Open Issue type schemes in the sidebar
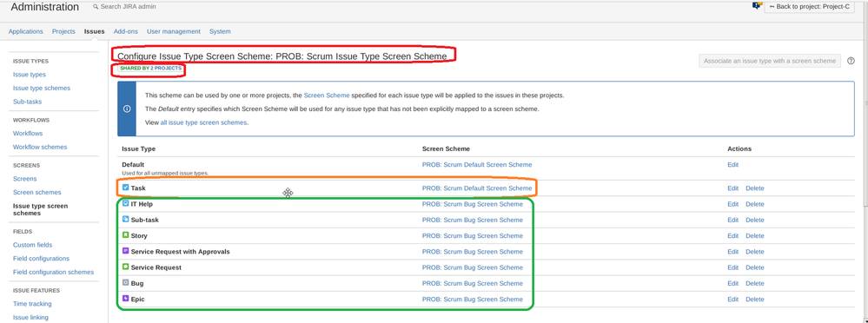 coord(42,88)
